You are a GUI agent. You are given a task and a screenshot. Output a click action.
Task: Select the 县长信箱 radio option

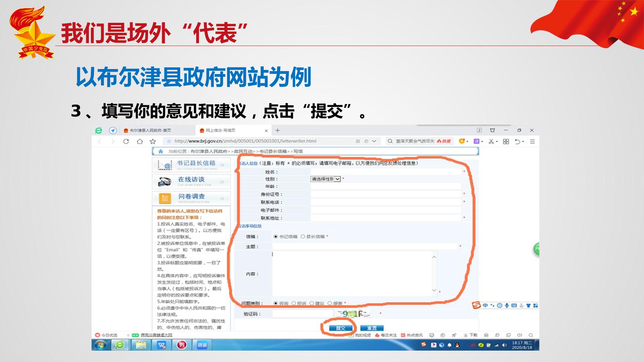[x=303, y=237]
